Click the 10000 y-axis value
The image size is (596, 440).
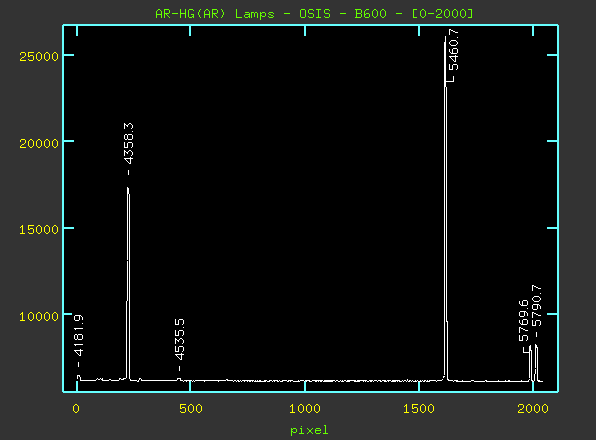click(x=39, y=316)
